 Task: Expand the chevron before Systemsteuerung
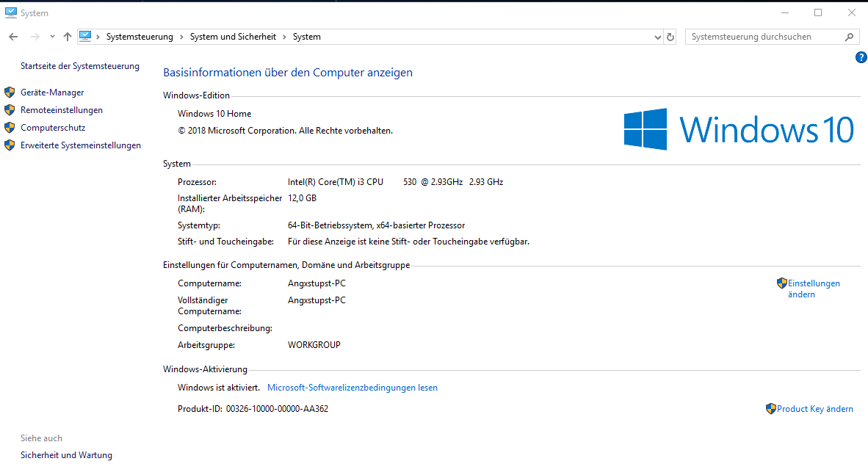98,37
